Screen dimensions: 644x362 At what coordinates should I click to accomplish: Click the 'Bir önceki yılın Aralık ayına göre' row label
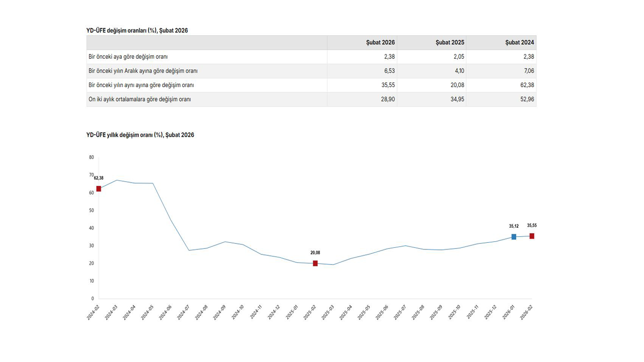pyautogui.click(x=143, y=71)
